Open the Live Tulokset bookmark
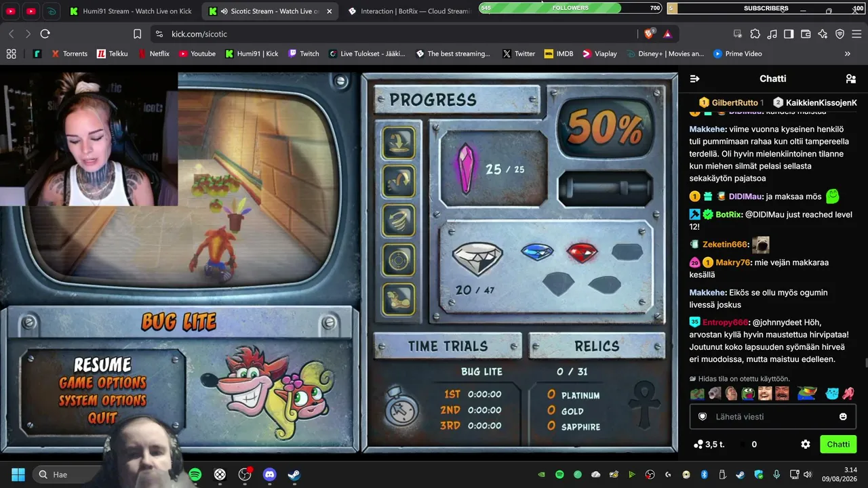Viewport: 868px width, 488px height. point(367,54)
